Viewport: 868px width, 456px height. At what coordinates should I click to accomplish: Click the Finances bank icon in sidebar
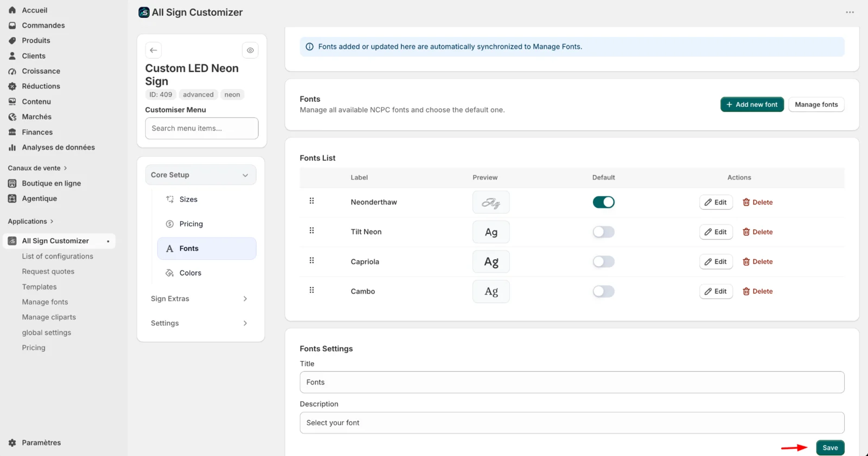(12, 132)
